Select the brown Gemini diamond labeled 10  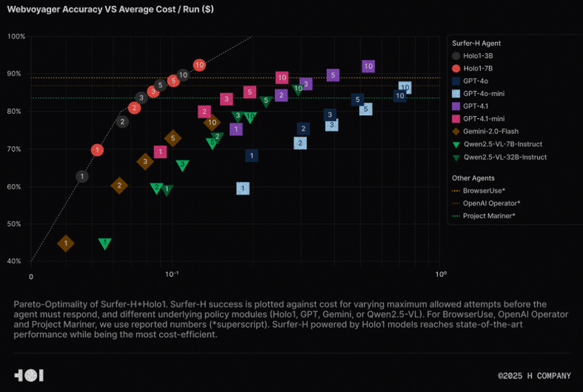click(x=212, y=123)
